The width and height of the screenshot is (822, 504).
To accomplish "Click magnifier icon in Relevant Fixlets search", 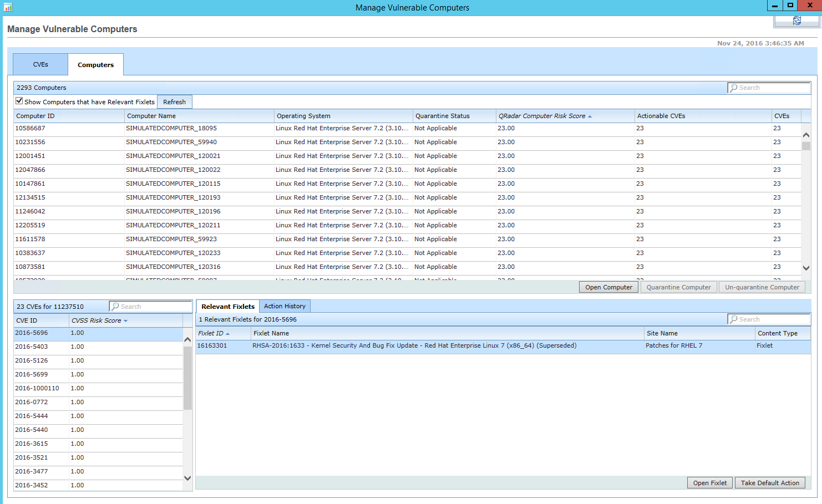I will (x=734, y=319).
